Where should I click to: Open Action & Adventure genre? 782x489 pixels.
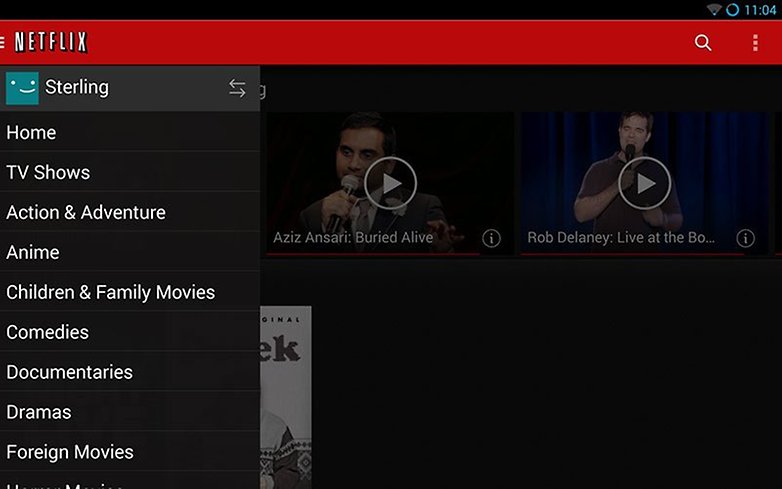click(130, 212)
